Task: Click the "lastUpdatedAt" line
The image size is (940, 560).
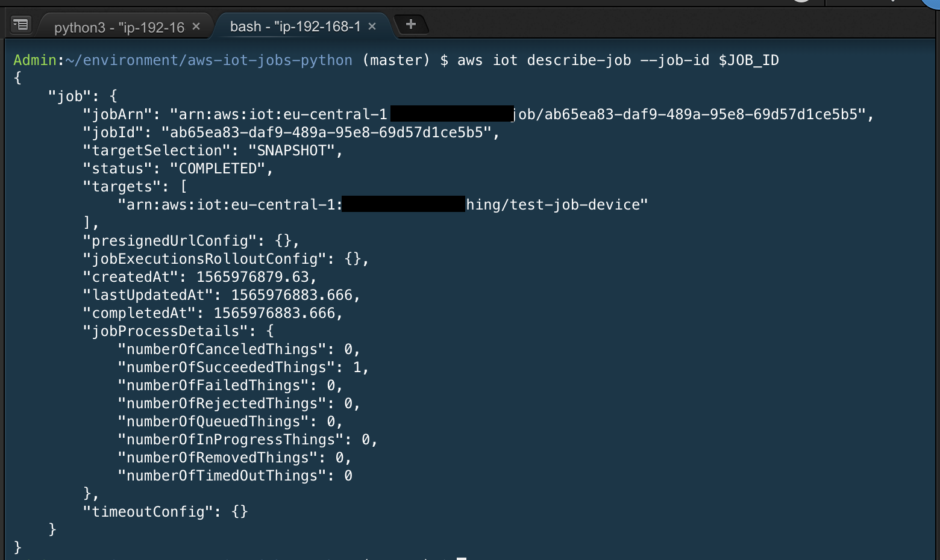Action: coord(222,295)
